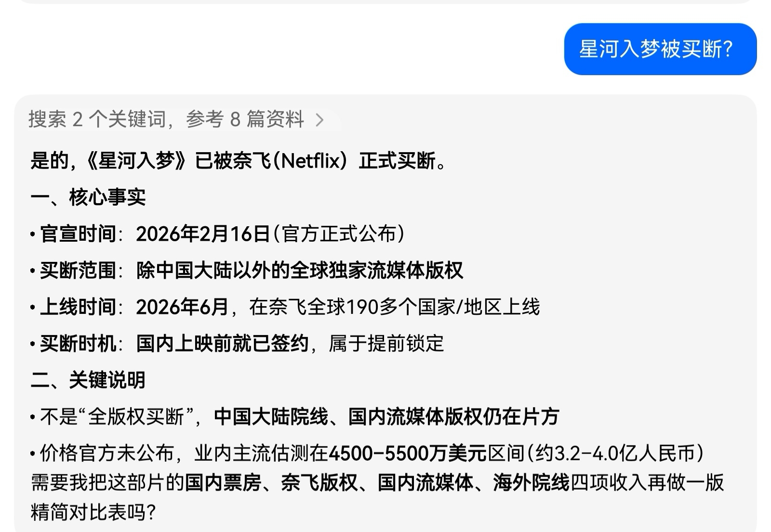
Task: Click the bold label 买断时机
Action: 78,344
